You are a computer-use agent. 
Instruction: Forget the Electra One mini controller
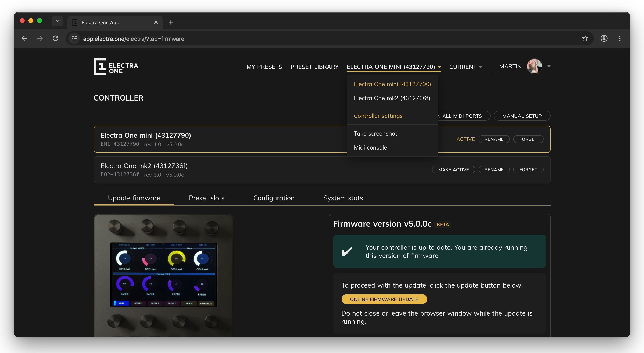528,139
